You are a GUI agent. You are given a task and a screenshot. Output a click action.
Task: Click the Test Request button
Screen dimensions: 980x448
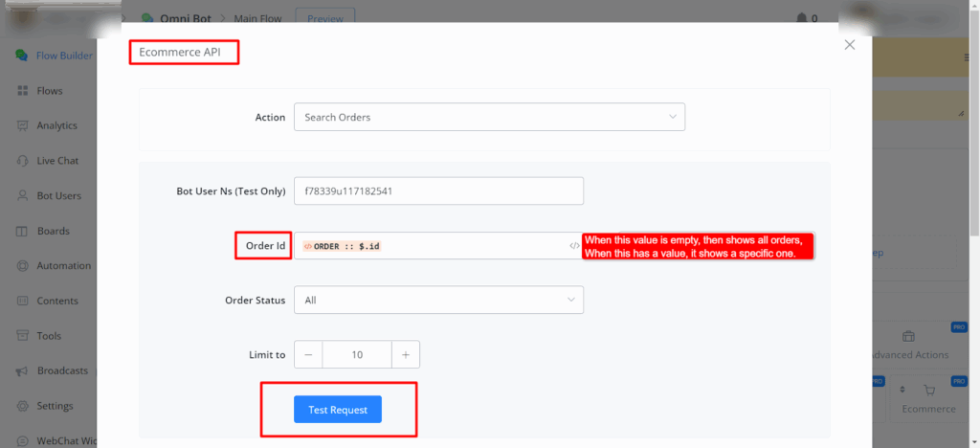[x=337, y=410]
